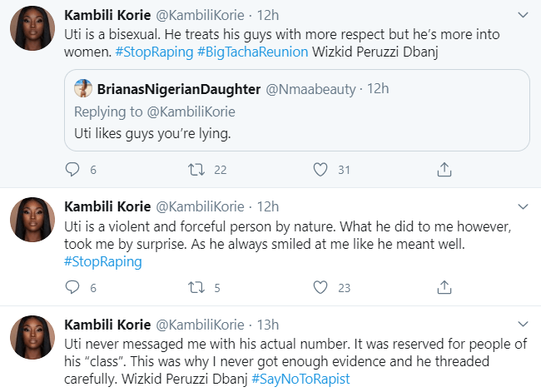
Task: Like the tweet with 23 likes
Action: (x=320, y=288)
